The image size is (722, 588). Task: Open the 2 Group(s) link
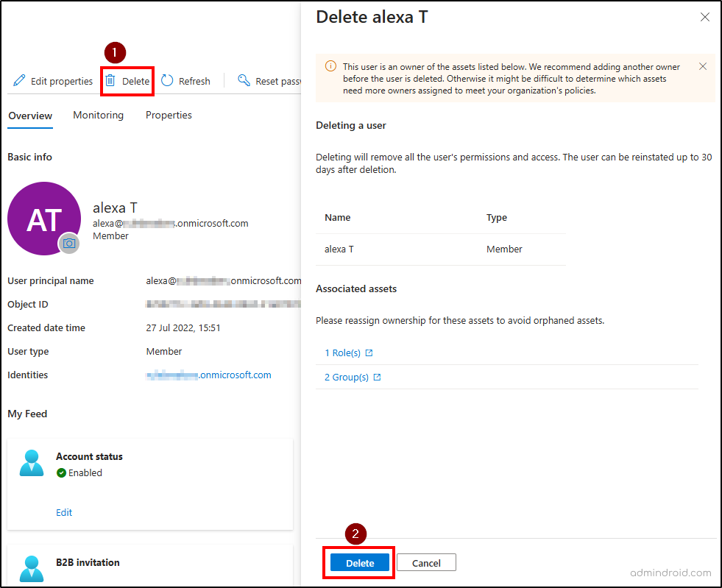click(346, 377)
